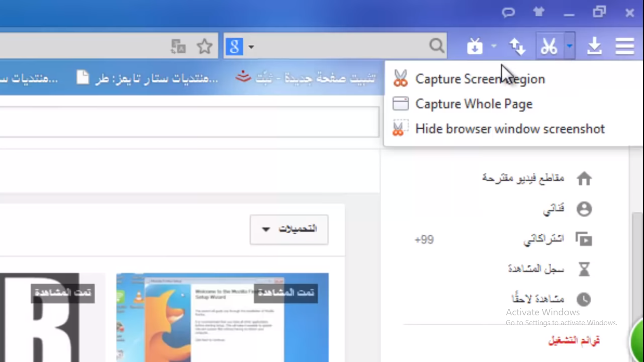
Task: Expand the downloads filter dropdown on the page
Action: pyautogui.click(x=289, y=230)
